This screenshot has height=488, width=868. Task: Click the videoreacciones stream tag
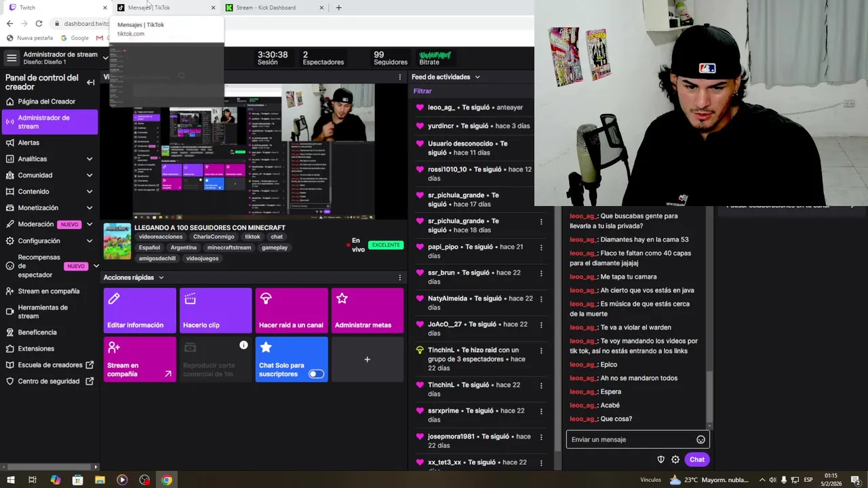point(161,237)
